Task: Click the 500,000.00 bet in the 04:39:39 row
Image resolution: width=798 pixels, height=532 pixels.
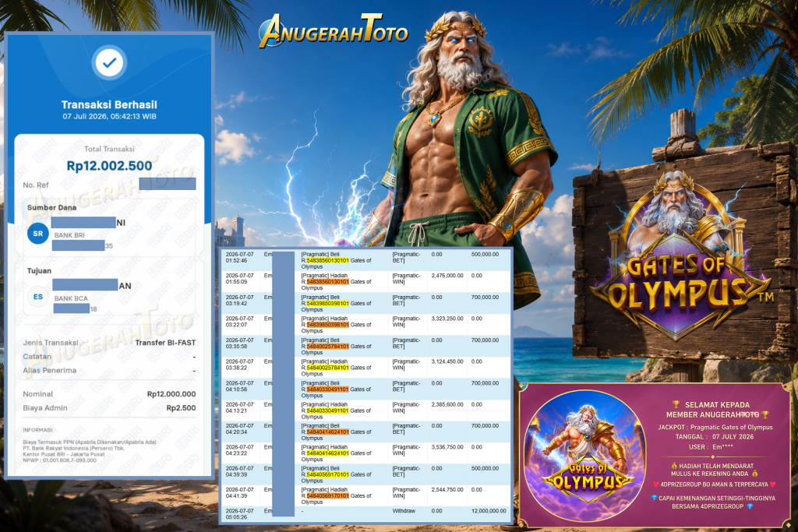Action: (485, 468)
